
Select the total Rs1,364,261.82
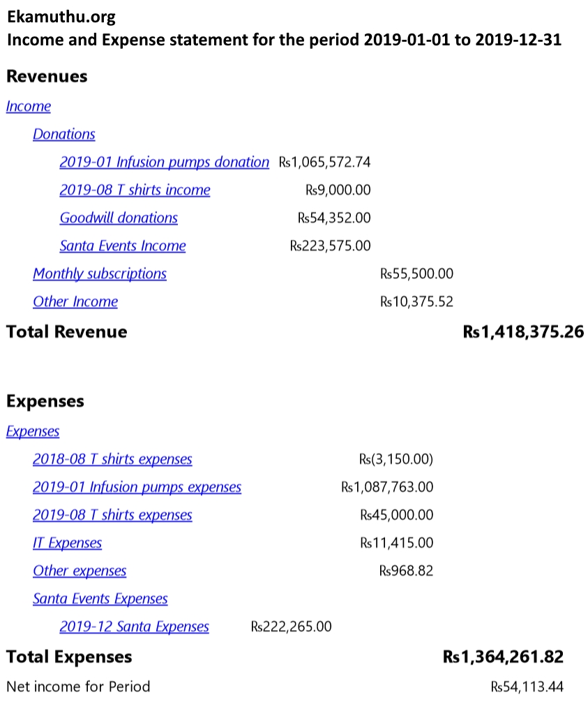point(503,657)
